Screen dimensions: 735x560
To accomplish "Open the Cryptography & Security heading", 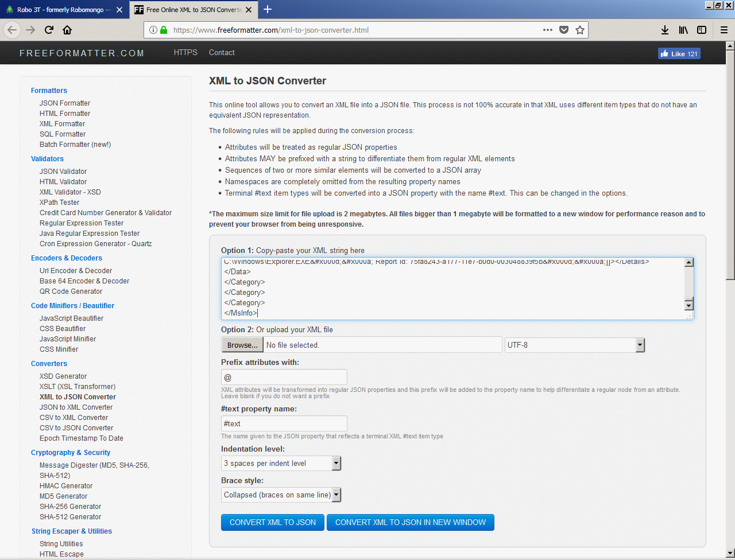I will coord(71,453).
